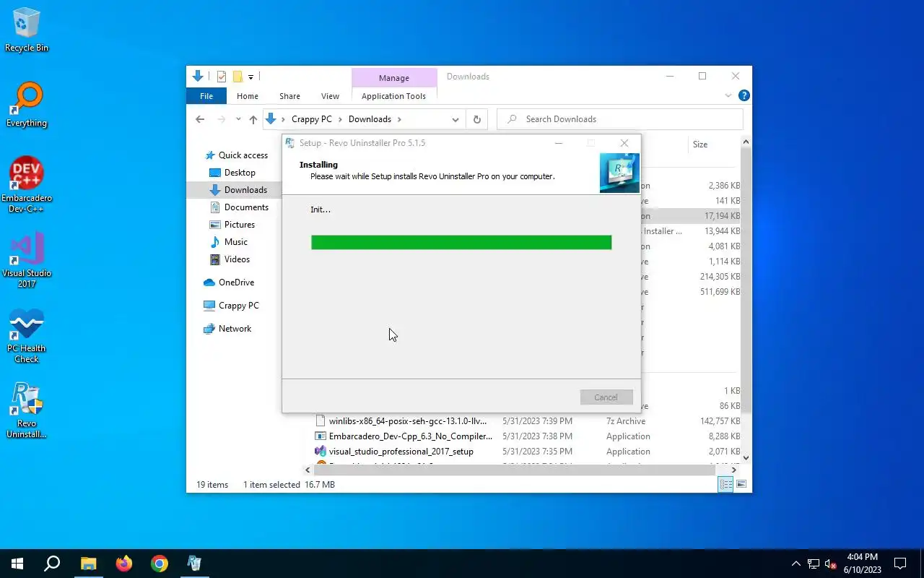Viewport: 924px width, 578px height.
Task: Open PC Health Check desktop shortcut
Action: click(x=27, y=336)
